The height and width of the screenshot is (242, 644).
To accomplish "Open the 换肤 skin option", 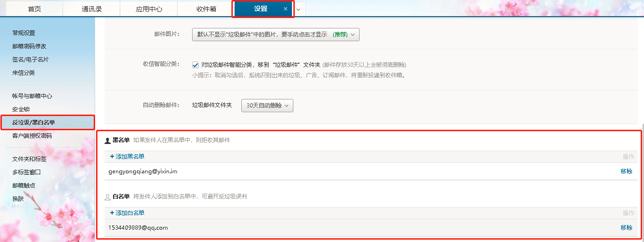I will click(x=18, y=199).
